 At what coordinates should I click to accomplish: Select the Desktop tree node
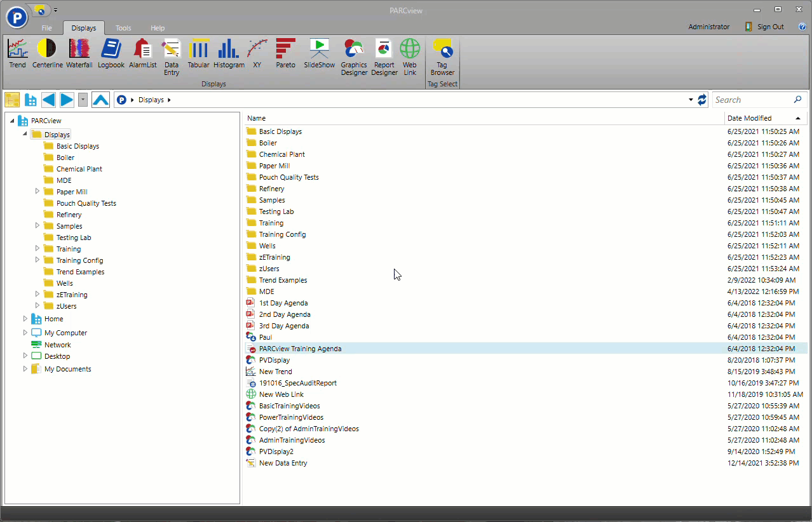coord(57,356)
